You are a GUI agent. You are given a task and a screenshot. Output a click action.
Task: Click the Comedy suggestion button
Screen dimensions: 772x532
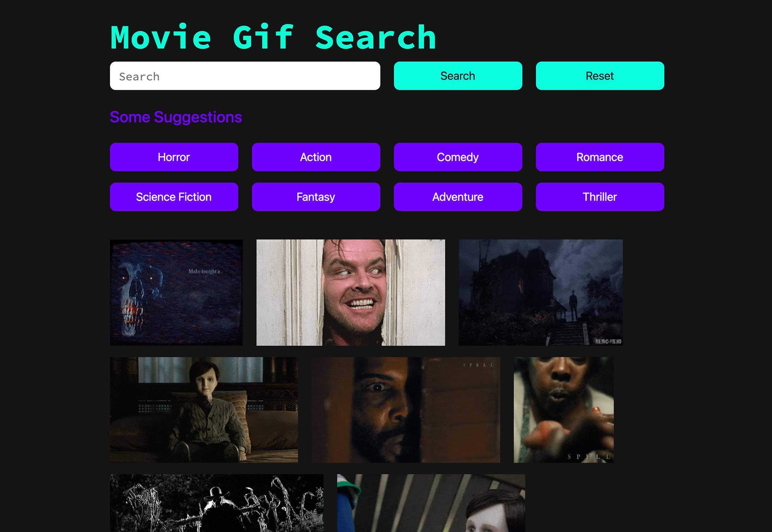point(457,157)
